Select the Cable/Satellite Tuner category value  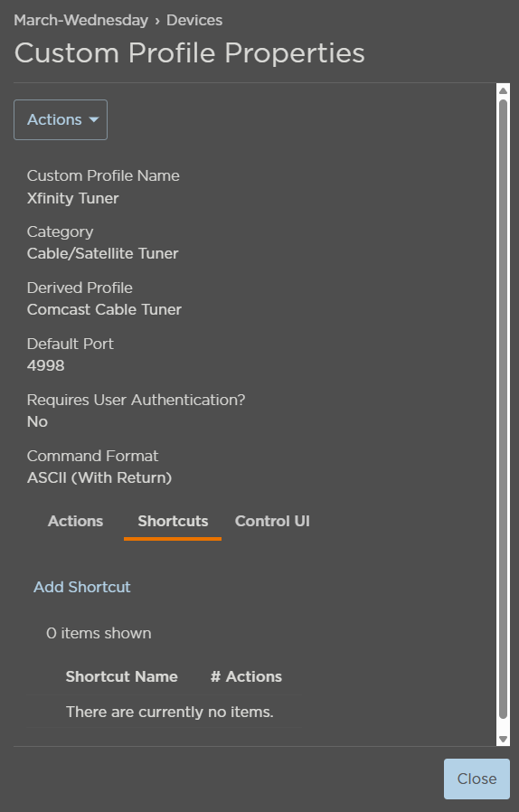102,253
